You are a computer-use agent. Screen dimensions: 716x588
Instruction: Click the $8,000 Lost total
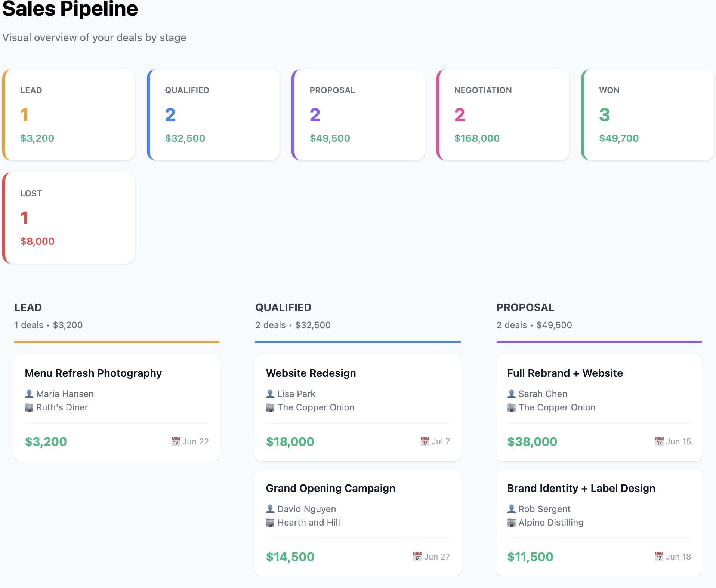37,241
